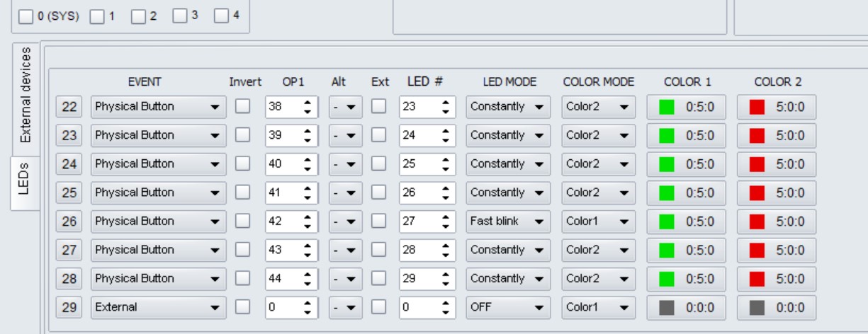868x334 pixels.
Task: Select the LEDs vertical tab
Action: click(26, 180)
